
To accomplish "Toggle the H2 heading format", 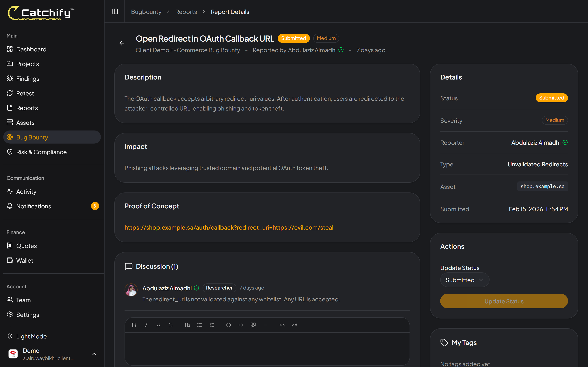I will coord(187,325).
